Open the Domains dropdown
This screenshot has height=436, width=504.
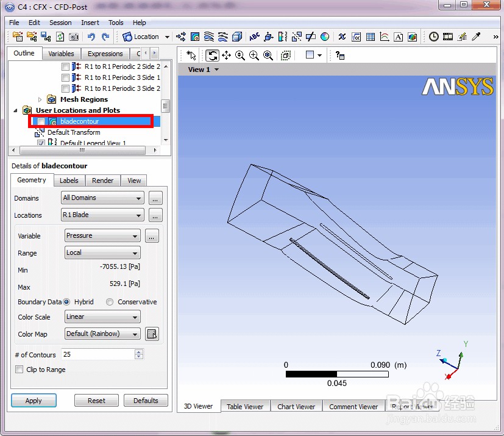tap(102, 198)
